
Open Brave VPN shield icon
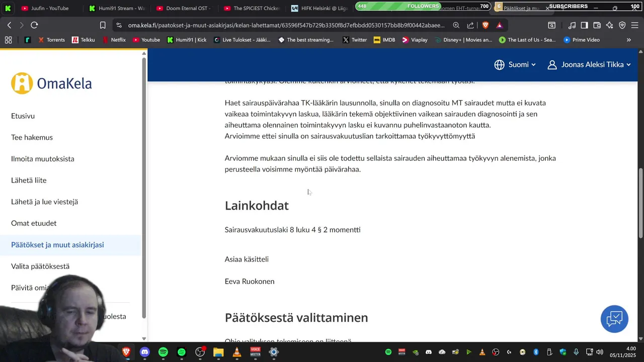coord(622,25)
